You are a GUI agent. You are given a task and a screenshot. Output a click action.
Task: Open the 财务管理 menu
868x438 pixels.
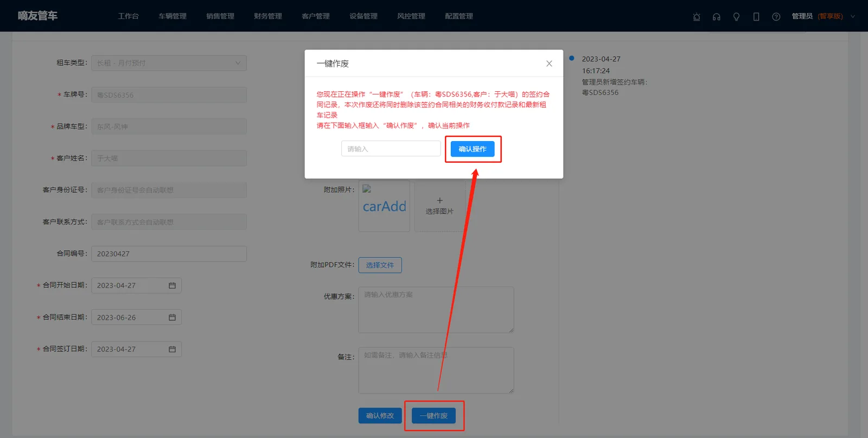pyautogui.click(x=268, y=16)
